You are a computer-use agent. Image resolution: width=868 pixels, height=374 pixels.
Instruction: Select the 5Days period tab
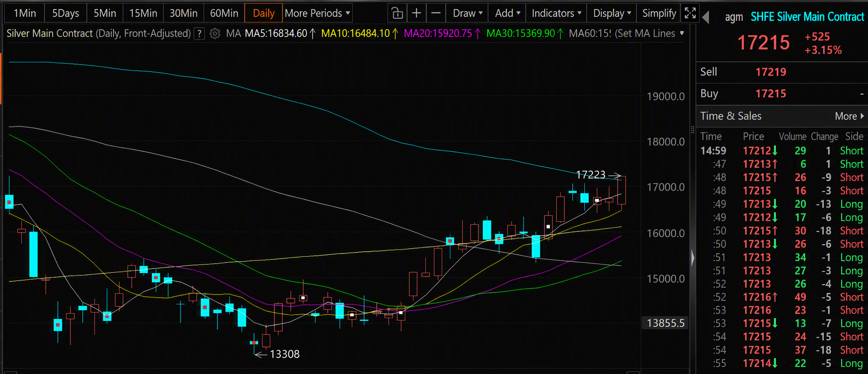(65, 13)
